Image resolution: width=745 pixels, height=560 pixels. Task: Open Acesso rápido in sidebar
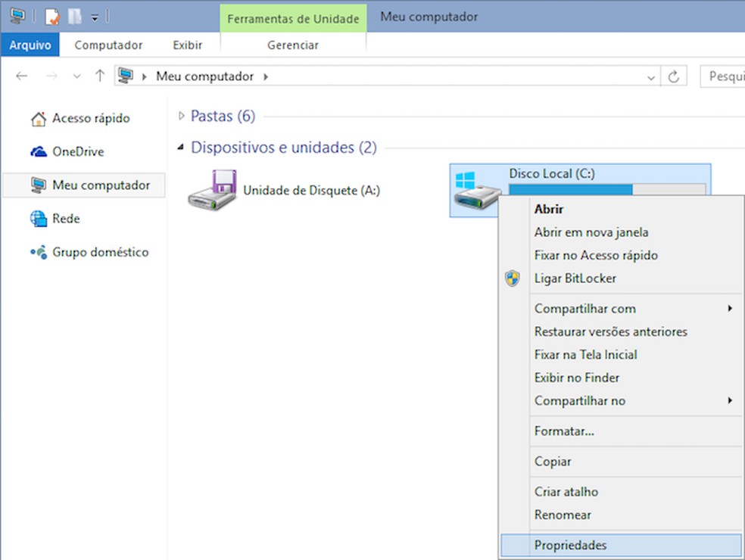tap(91, 118)
